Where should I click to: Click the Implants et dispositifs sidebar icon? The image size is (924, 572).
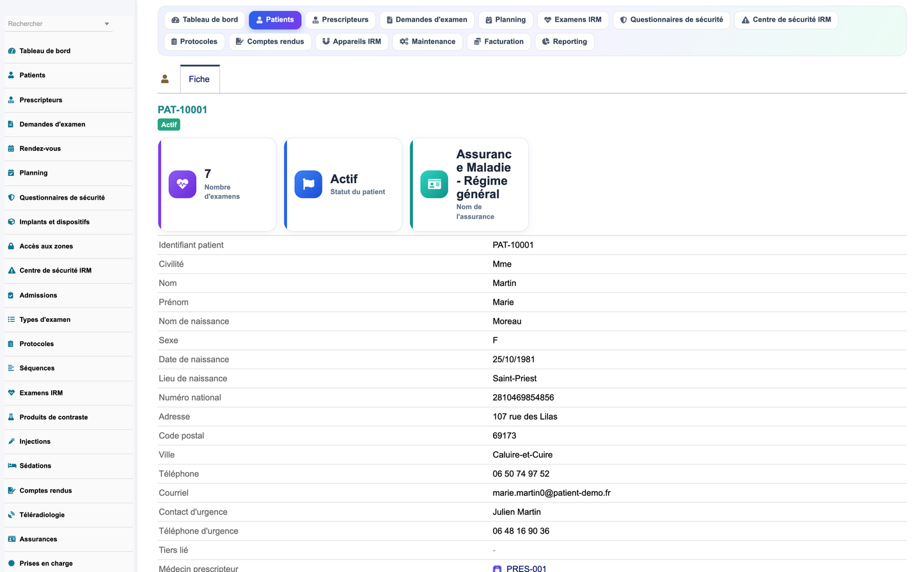(12, 222)
